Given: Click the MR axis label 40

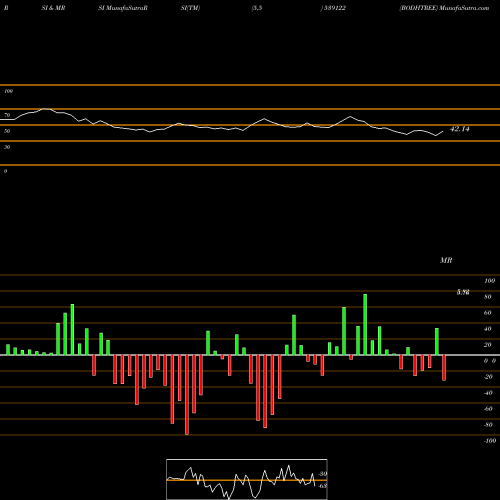Looking at the screenshot, I should point(488,329).
